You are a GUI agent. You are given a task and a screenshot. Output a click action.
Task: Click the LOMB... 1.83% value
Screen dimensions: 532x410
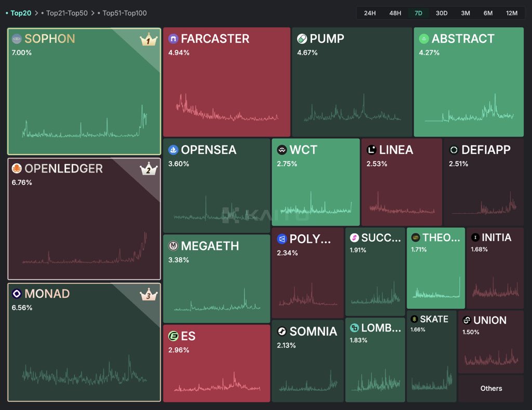(x=358, y=340)
